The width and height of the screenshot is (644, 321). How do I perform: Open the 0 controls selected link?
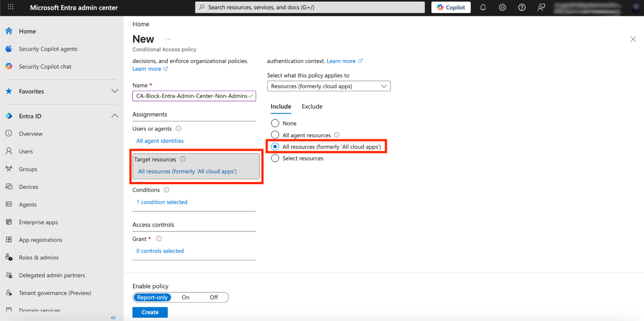click(x=160, y=251)
